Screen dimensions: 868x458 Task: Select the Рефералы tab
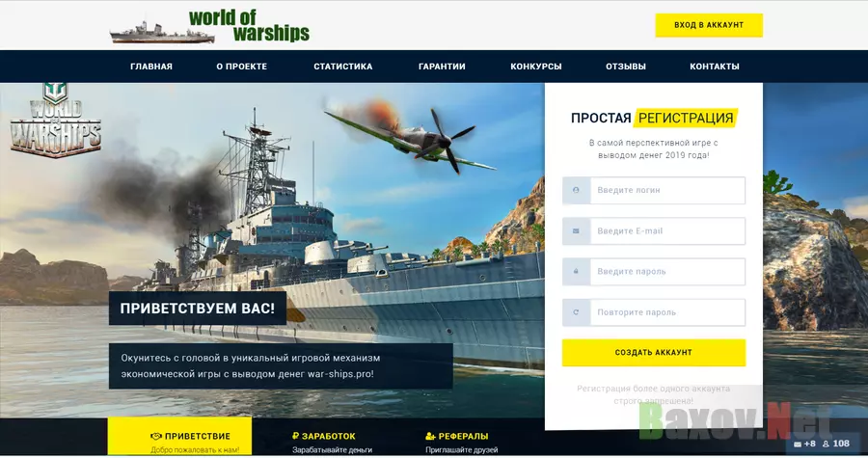(462, 442)
